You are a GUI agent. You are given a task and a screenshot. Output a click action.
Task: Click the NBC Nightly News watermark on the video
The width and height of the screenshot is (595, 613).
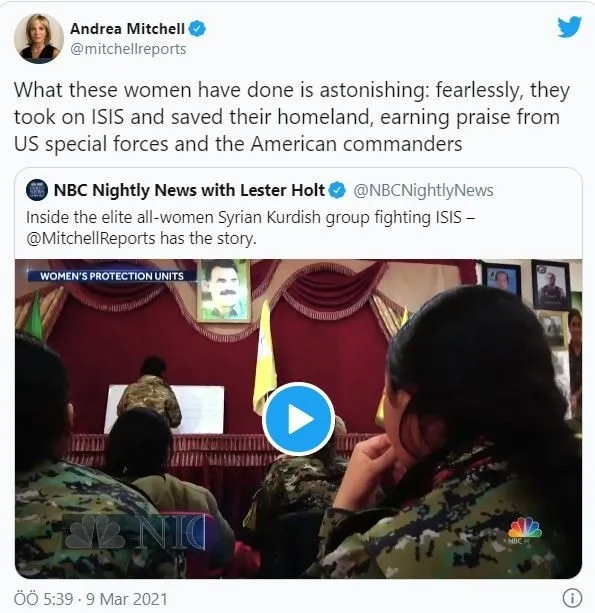click(x=135, y=532)
